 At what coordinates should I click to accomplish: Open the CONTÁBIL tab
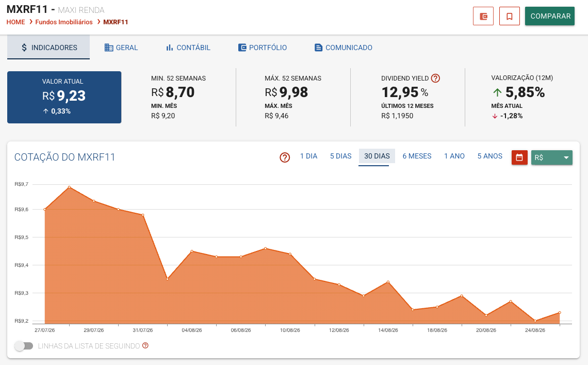click(188, 47)
